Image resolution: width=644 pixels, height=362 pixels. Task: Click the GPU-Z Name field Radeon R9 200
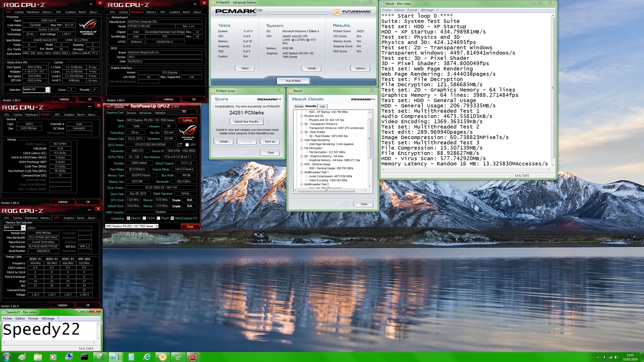150,120
